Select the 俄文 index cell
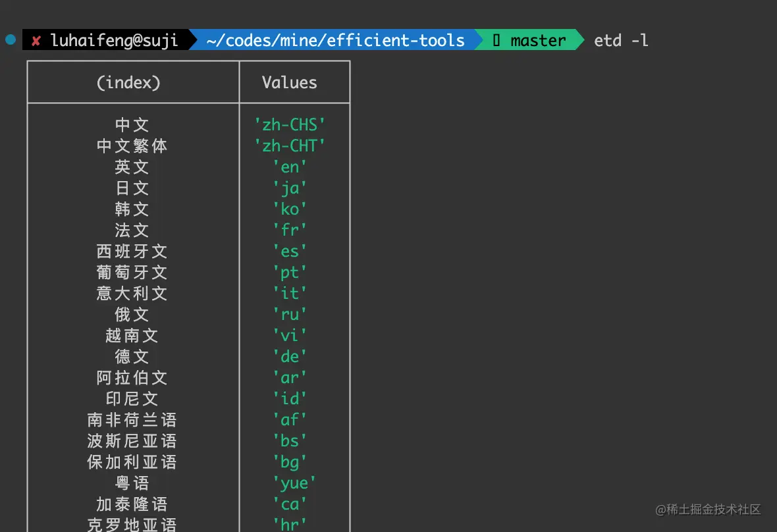Viewport: 777px width, 532px height. [x=132, y=314]
